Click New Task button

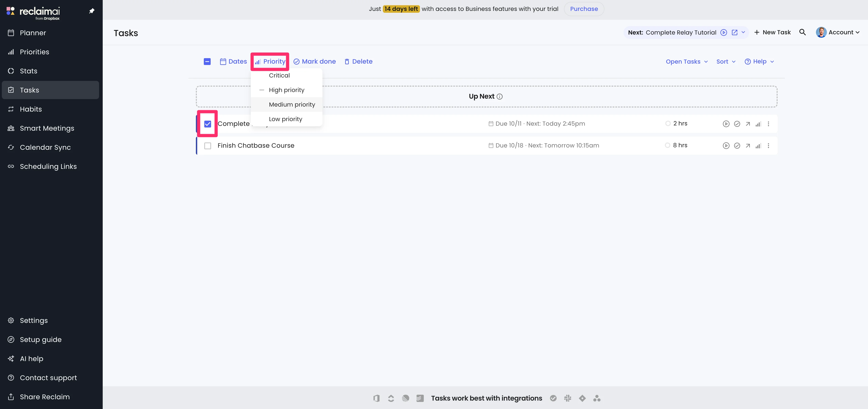point(772,32)
